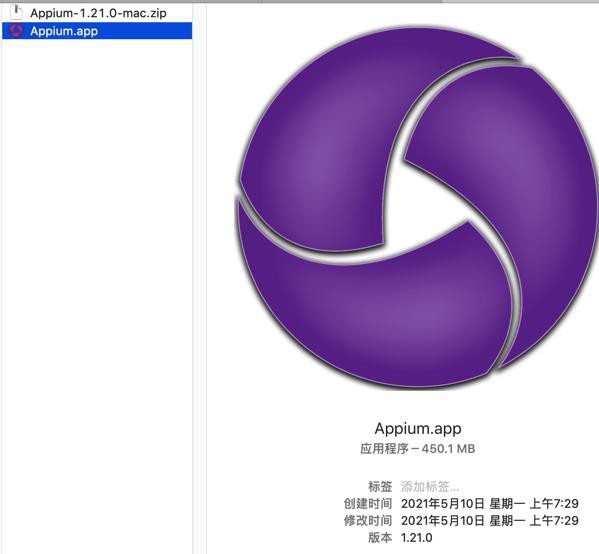Click the 版本 label
The height and width of the screenshot is (554, 599).
click(380, 538)
